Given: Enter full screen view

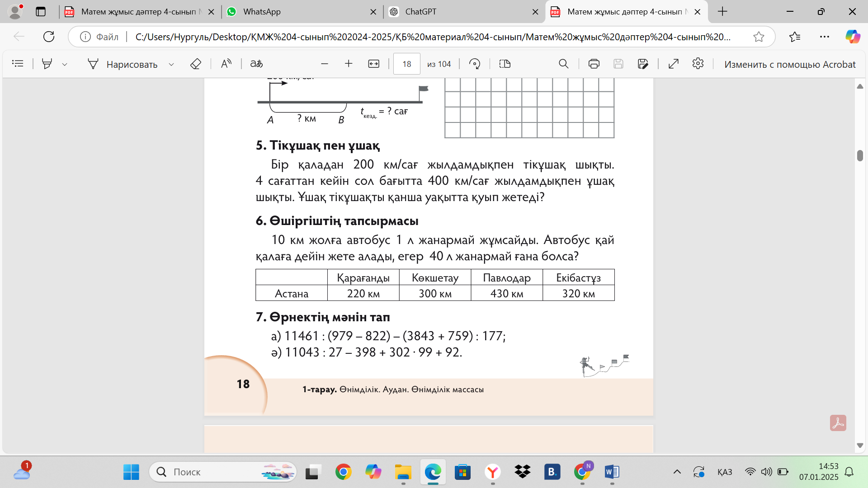Looking at the screenshot, I should (x=674, y=64).
